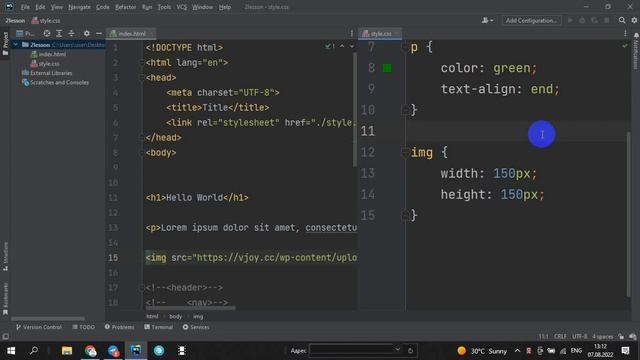Click the CRLF line separator in status bar
This screenshot has width=640, height=360.
click(x=560, y=337)
